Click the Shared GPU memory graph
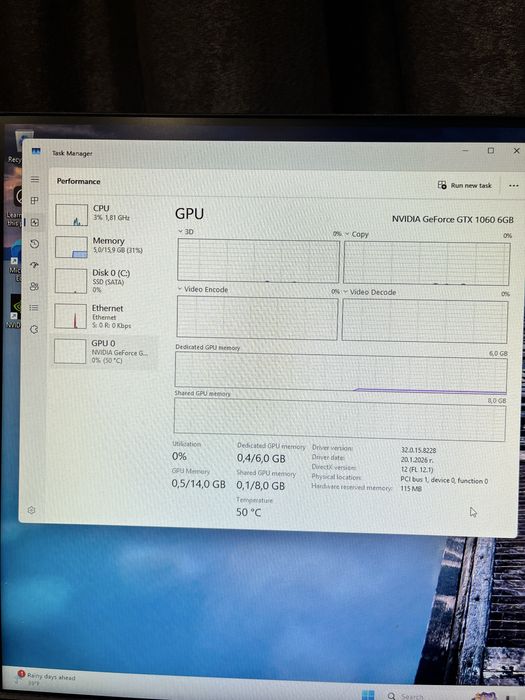The height and width of the screenshot is (700, 525). [340, 420]
